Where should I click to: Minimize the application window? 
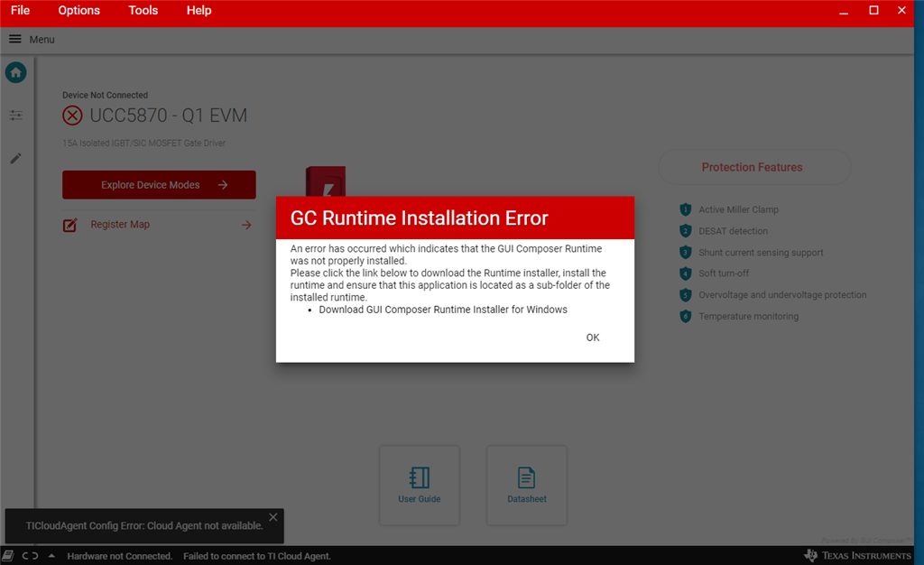(x=844, y=11)
